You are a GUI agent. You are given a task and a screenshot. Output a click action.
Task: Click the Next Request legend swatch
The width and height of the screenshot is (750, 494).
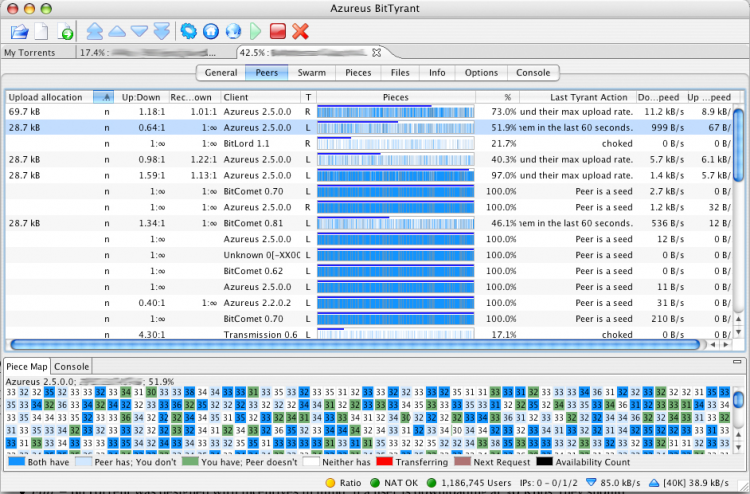(x=463, y=462)
